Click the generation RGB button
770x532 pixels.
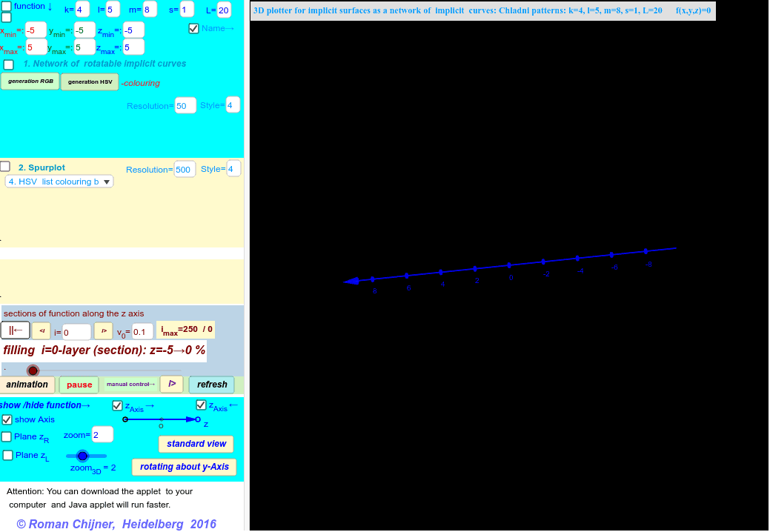(x=30, y=81)
